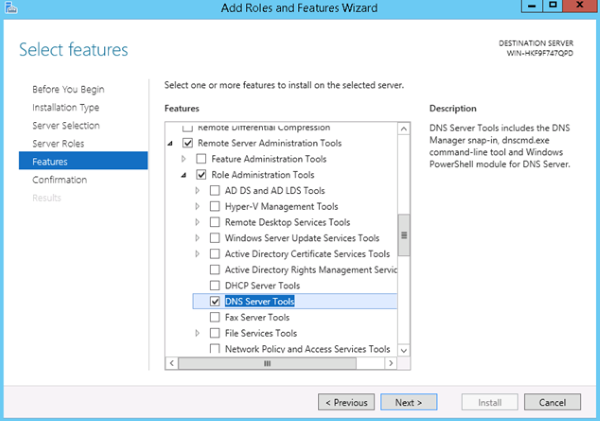Select Role Administration Tools label
Image resolution: width=600 pixels, height=421 pixels.
pos(263,175)
